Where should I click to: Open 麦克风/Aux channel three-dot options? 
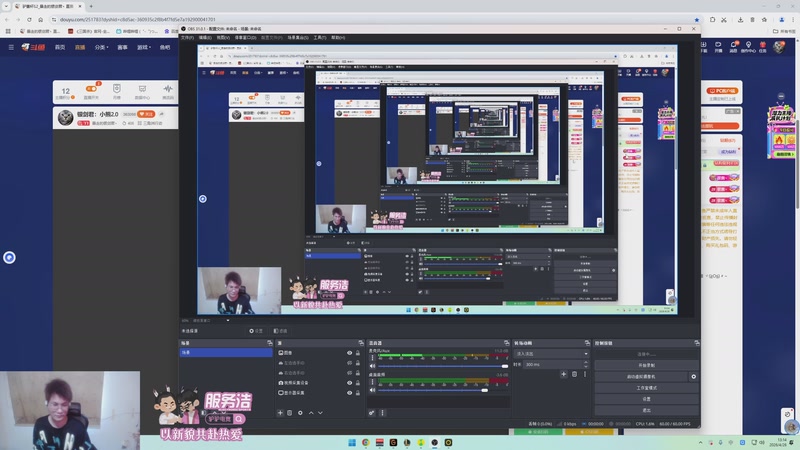tap(372, 357)
